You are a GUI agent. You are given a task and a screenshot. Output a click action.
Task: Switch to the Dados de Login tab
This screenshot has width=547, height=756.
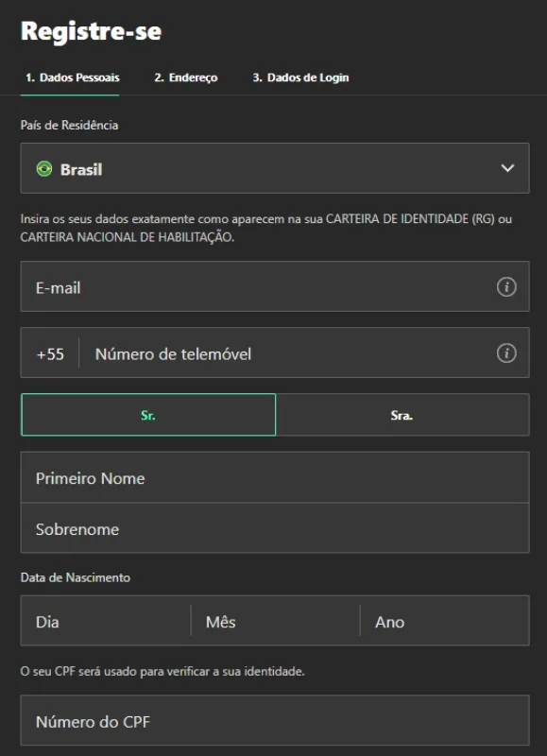[301, 78]
